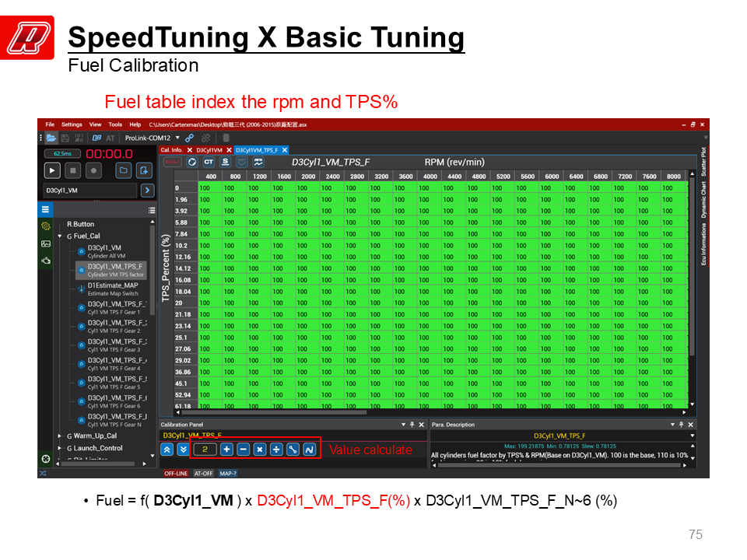This screenshot has width=747, height=560.
Task: Click the 62.5ms sample rate box
Action: (x=62, y=154)
